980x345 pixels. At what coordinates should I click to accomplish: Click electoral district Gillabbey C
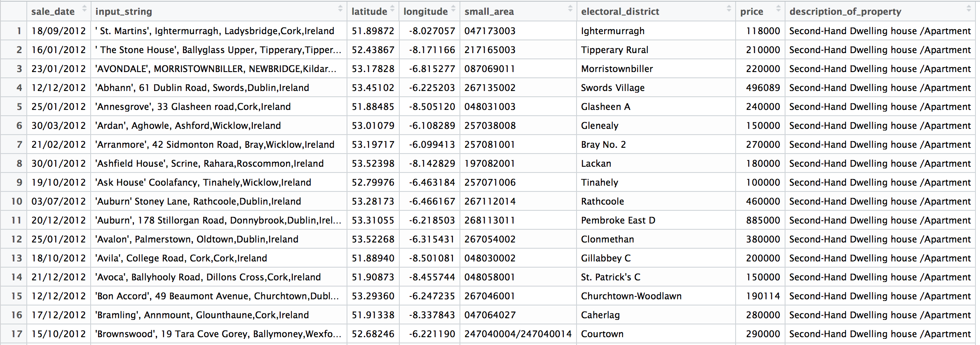pos(606,258)
